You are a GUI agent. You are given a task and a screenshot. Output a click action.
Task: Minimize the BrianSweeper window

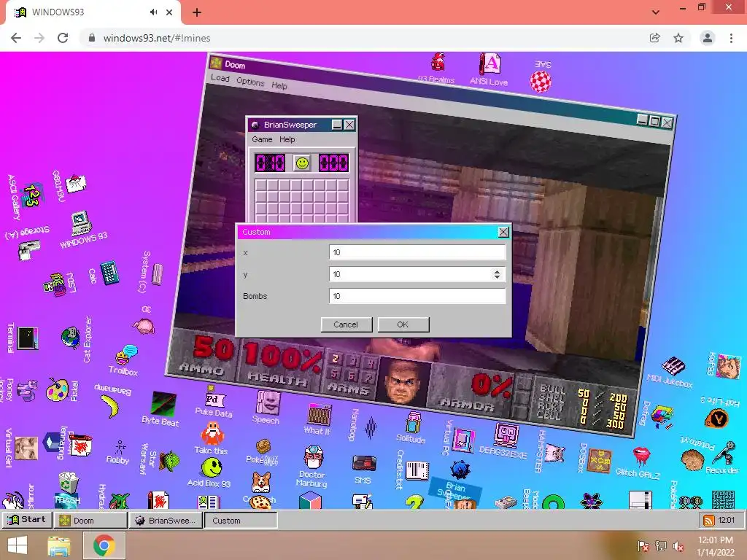point(337,125)
